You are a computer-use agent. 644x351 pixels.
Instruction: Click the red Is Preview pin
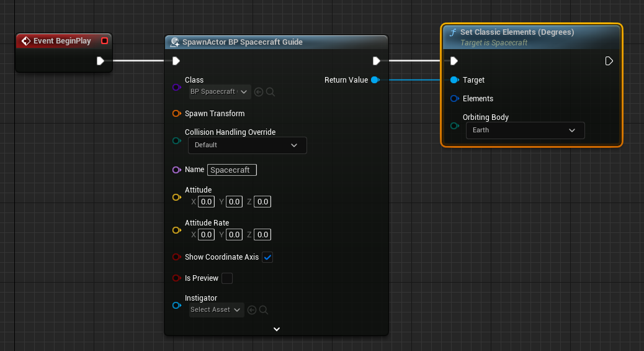tap(177, 278)
